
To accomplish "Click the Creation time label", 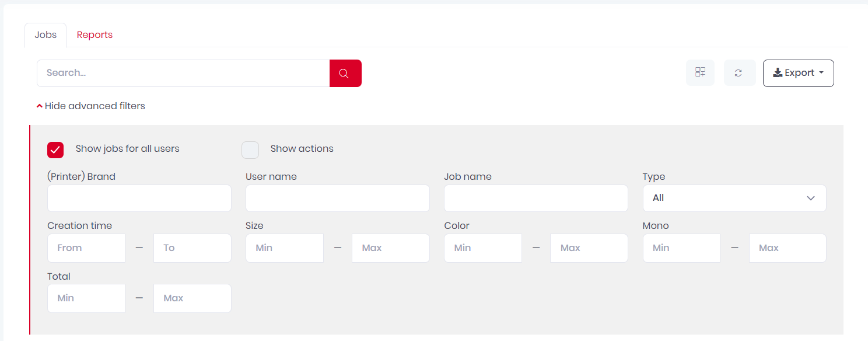I will [x=79, y=225].
